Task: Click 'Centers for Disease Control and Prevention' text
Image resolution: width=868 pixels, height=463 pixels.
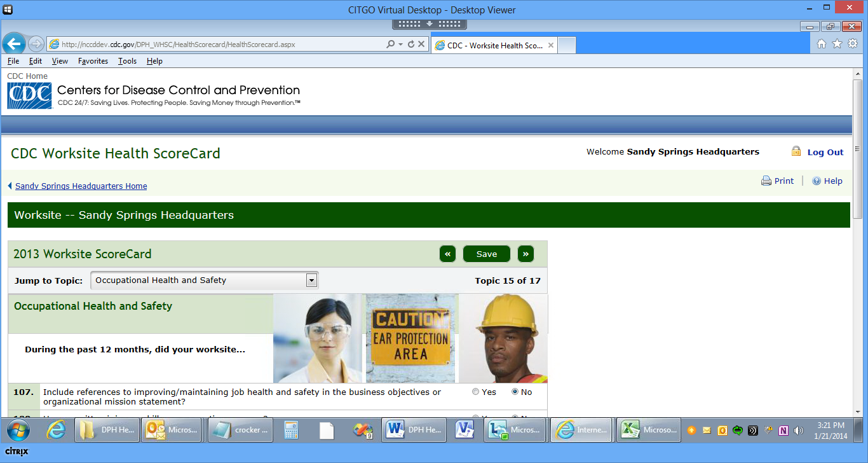Action: tap(179, 90)
